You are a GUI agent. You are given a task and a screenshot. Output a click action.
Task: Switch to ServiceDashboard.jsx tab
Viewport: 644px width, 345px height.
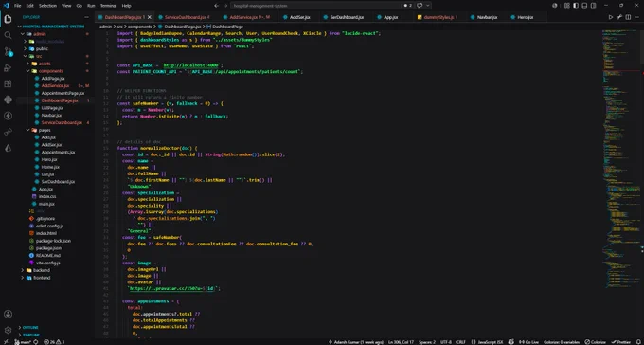(187, 17)
